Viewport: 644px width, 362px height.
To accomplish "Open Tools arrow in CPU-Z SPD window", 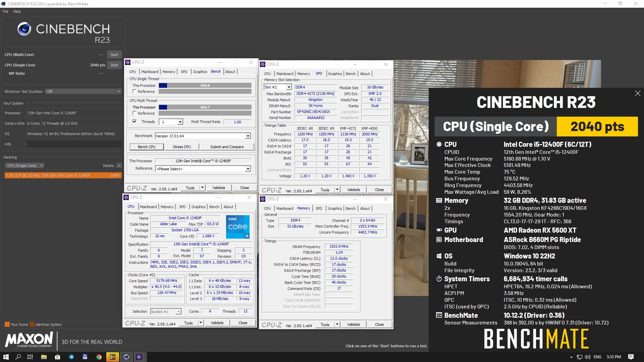I will (x=337, y=190).
